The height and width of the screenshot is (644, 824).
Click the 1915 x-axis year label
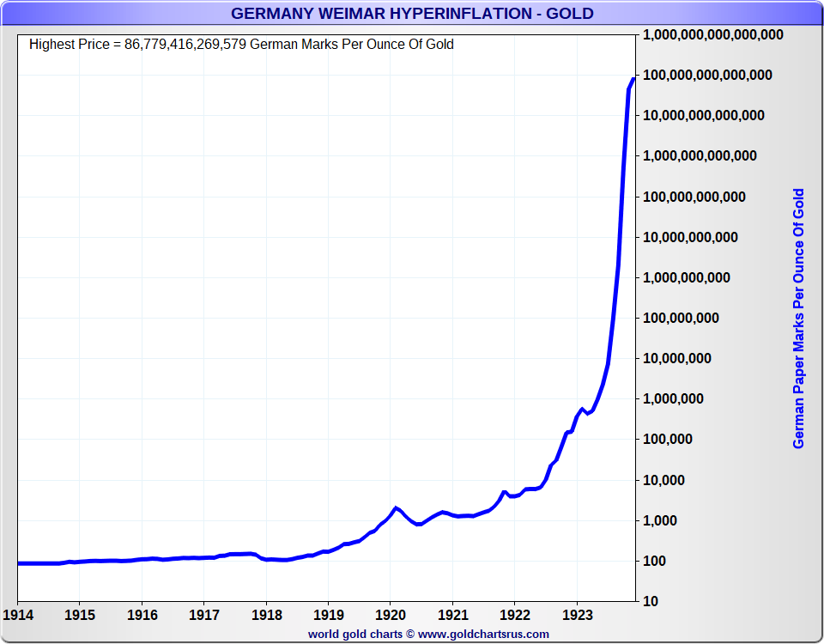pyautogui.click(x=79, y=615)
